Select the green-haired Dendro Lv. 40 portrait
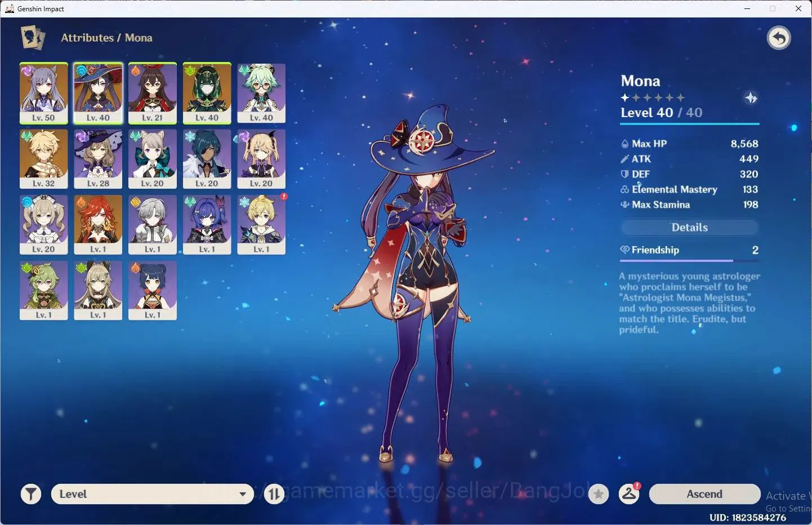This screenshot has height=525, width=812. point(207,93)
